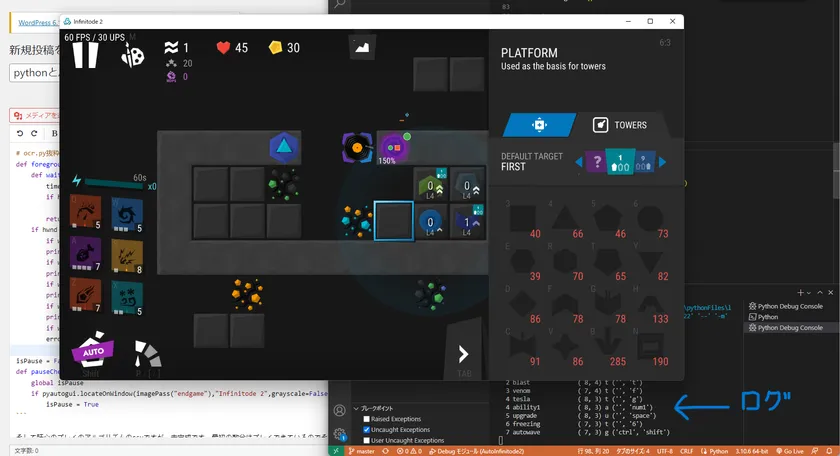This screenshot has height=456, width=840.
Task: Build the pentagon tower costing 46
Action: (608, 220)
